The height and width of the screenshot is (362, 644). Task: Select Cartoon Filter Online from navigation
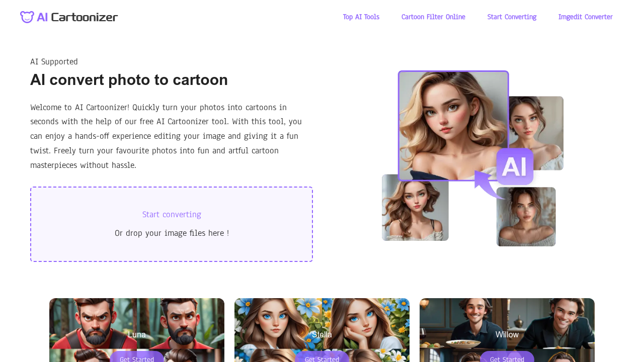[433, 16]
